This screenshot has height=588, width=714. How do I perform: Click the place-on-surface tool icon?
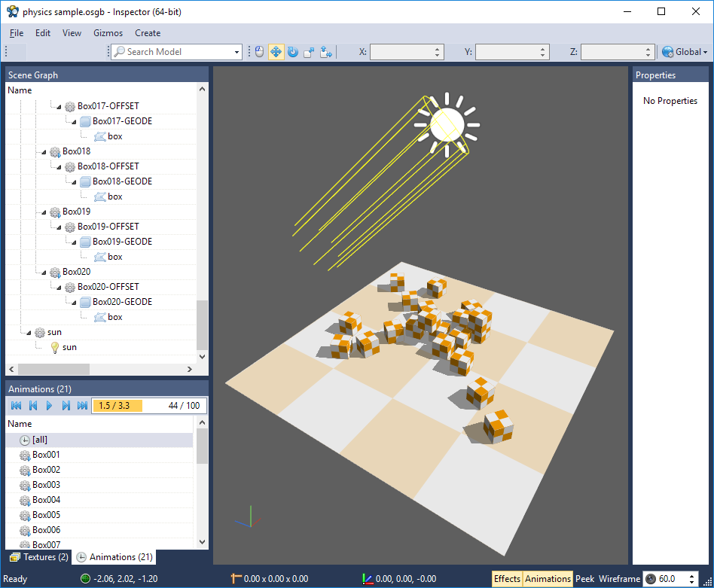pos(325,52)
